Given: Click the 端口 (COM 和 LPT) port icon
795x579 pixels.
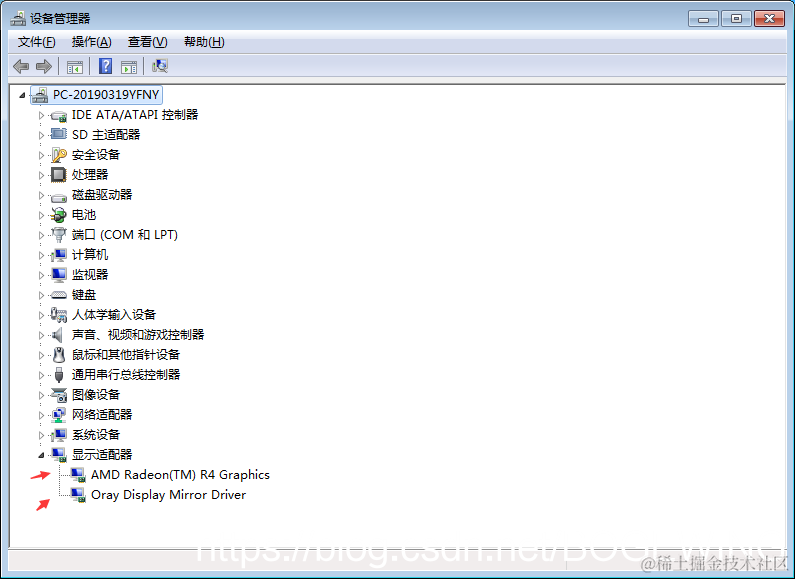Looking at the screenshot, I should pyautogui.click(x=59, y=235).
